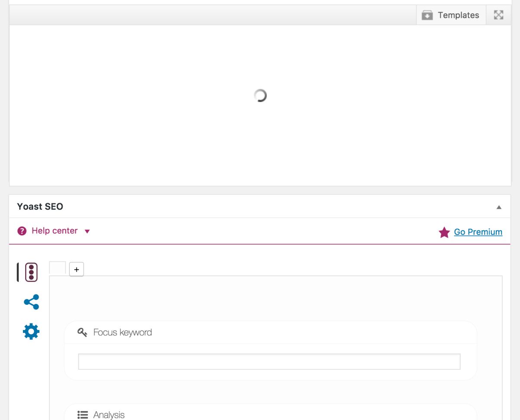Image resolution: width=520 pixels, height=420 pixels.
Task: Click the Analysis section heading
Action: pyautogui.click(x=109, y=415)
